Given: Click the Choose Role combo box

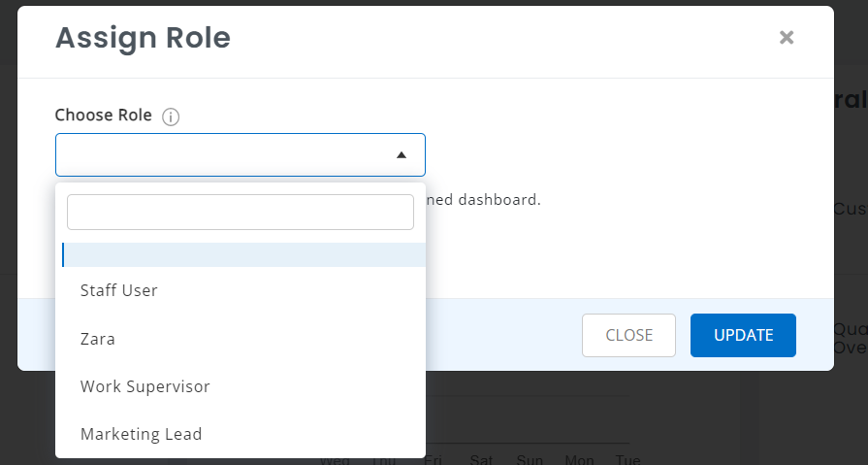Looking at the screenshot, I should (x=241, y=154).
